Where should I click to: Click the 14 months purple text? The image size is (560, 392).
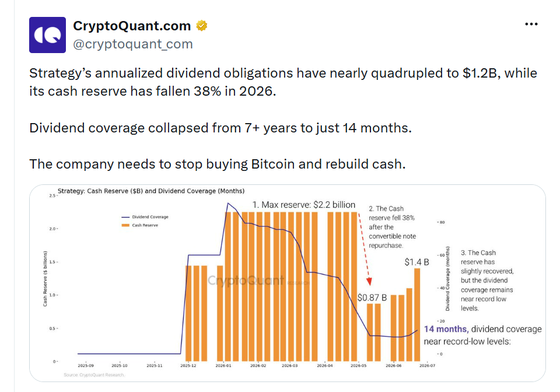[x=445, y=329]
